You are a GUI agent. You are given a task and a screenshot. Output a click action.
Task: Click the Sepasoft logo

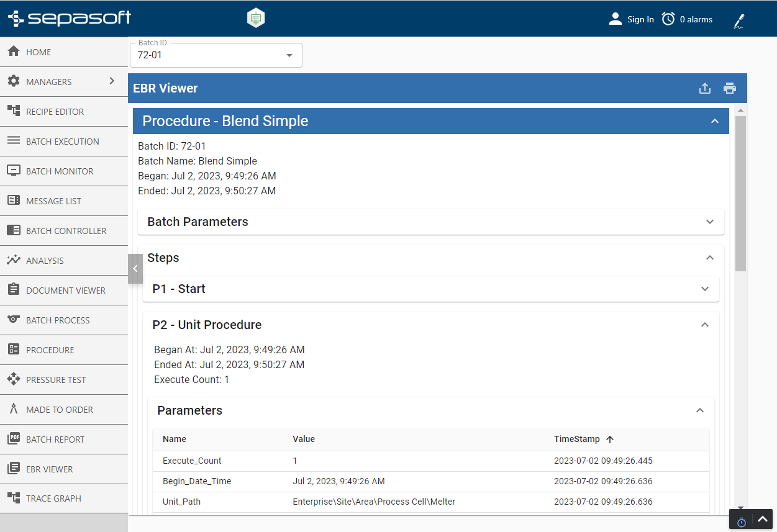point(70,18)
